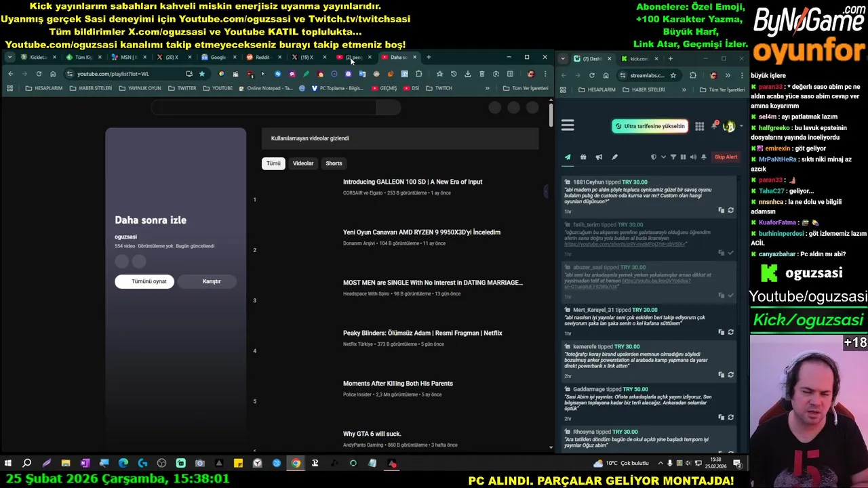The width and height of the screenshot is (868, 488).
Task: Open TWITTER bookmark folder
Action: pyautogui.click(x=182, y=88)
